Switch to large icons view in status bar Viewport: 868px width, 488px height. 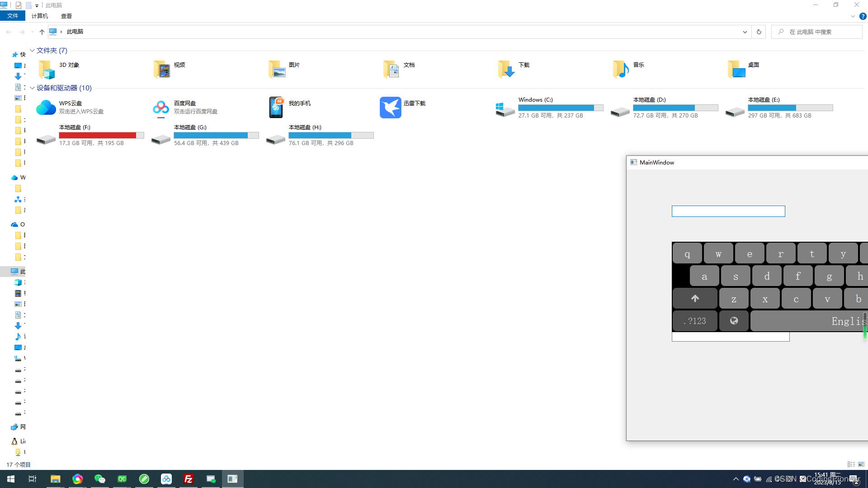(861, 465)
